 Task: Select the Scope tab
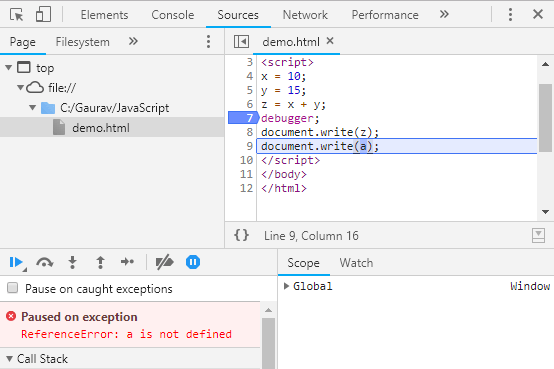[303, 263]
